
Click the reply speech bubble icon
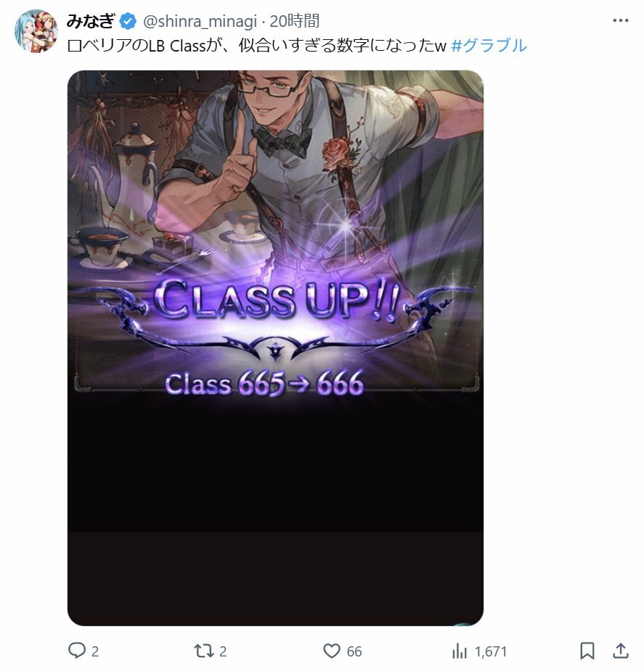[x=77, y=651]
